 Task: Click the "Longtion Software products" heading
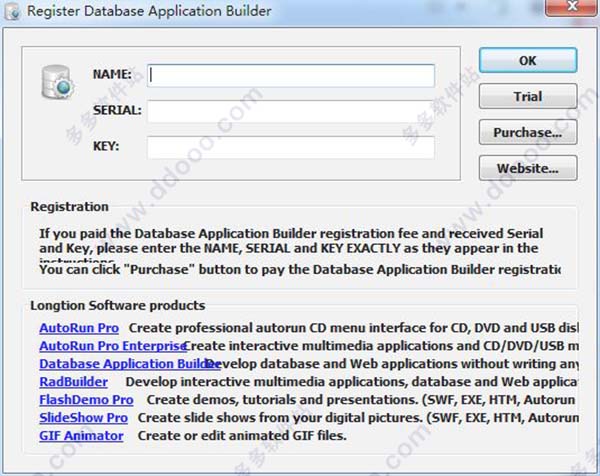tap(118, 306)
